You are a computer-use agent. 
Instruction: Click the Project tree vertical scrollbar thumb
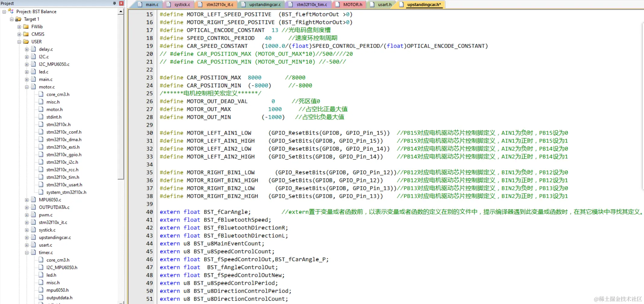point(121,97)
